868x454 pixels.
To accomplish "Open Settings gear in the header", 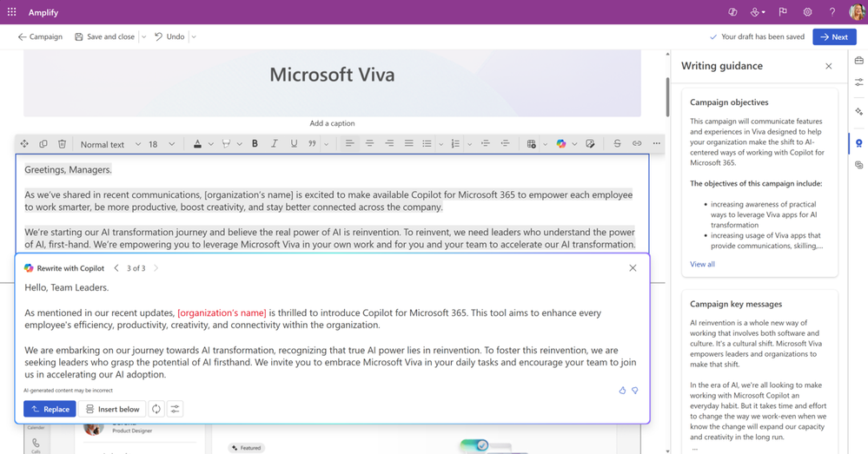I will point(808,11).
